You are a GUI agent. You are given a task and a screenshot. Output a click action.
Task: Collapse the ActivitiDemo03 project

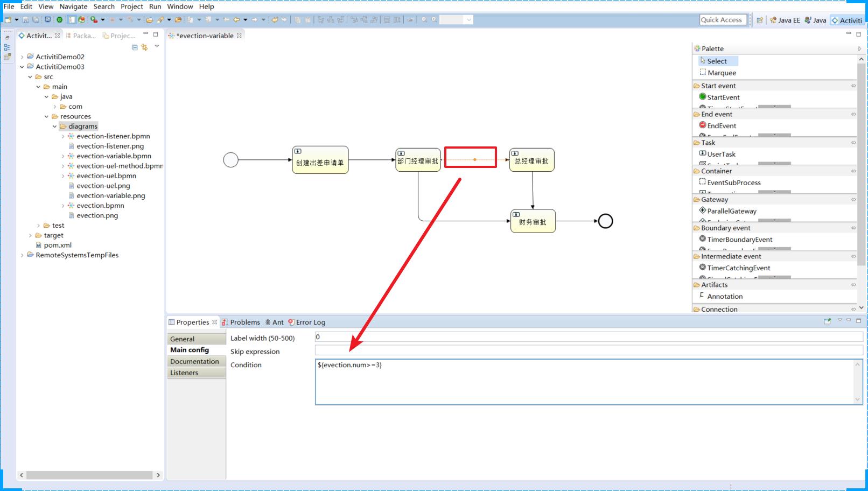click(22, 67)
